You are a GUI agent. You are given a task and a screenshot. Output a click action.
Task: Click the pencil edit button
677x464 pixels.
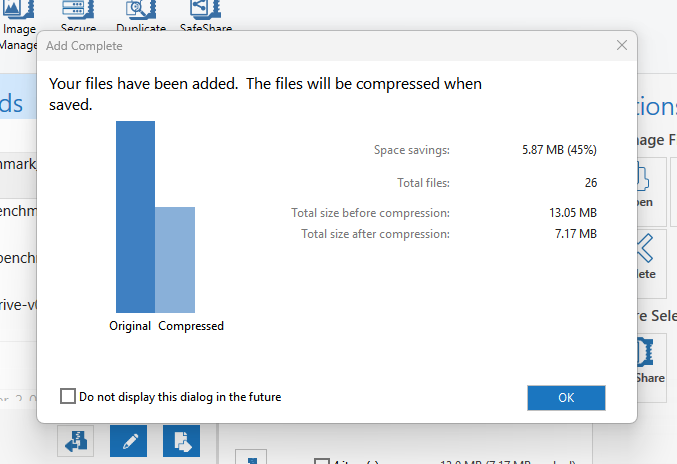pyautogui.click(x=128, y=440)
